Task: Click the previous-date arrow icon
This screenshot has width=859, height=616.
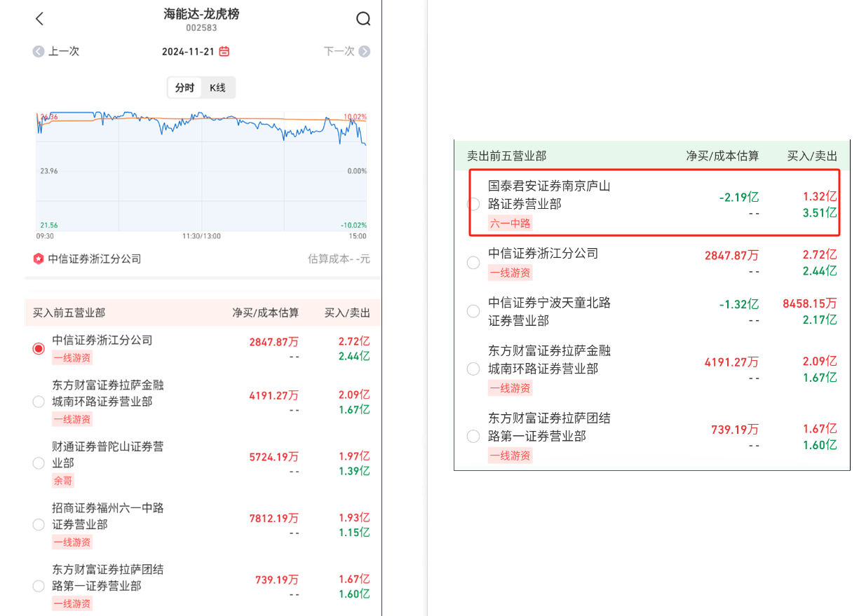Action: coord(39,51)
